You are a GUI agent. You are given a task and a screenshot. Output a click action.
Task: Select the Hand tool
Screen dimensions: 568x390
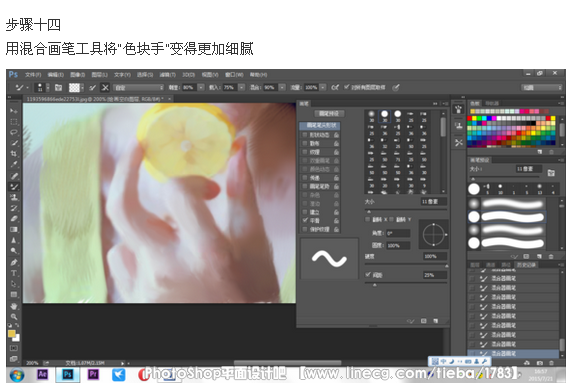[14, 306]
